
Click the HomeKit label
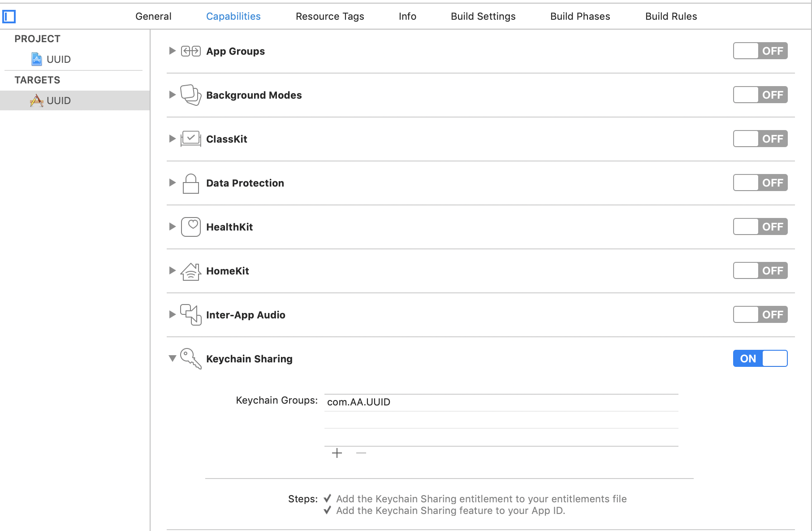pyautogui.click(x=228, y=271)
